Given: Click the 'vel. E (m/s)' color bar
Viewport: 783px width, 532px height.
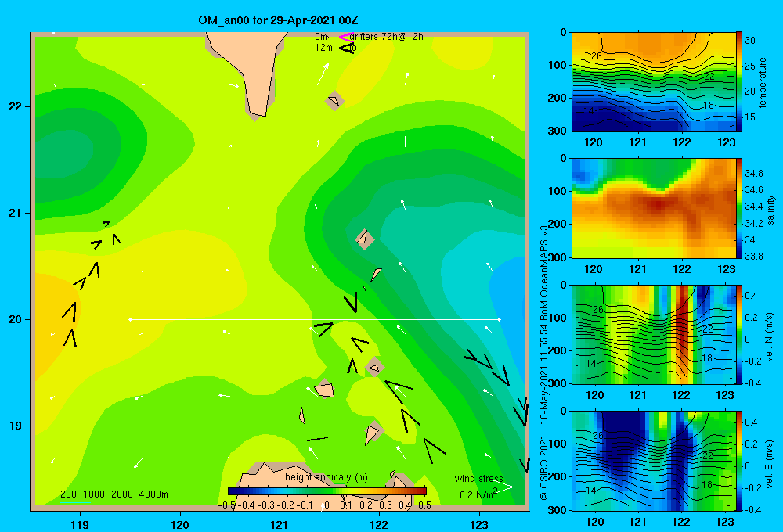Looking at the screenshot, I should pyautogui.click(x=739, y=461).
